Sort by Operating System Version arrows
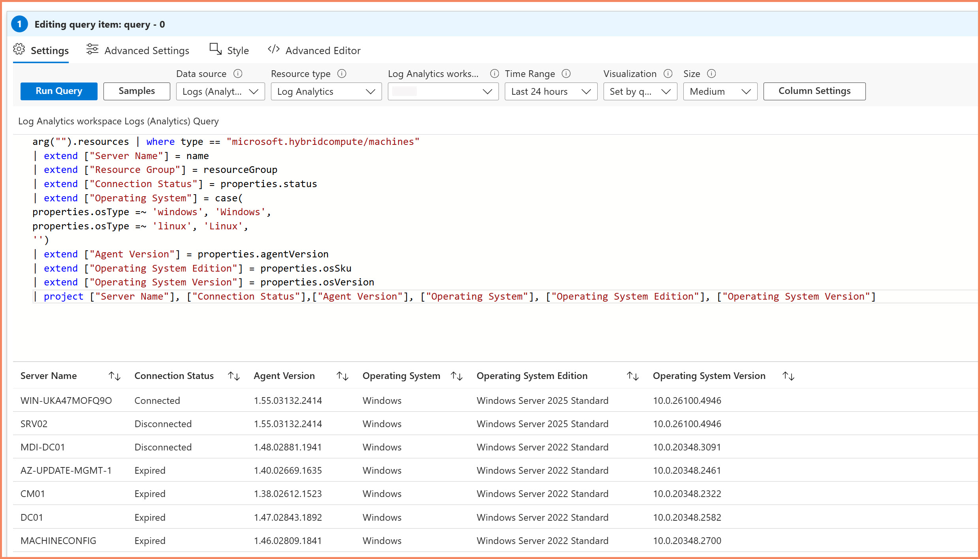The image size is (980, 559). pos(788,376)
